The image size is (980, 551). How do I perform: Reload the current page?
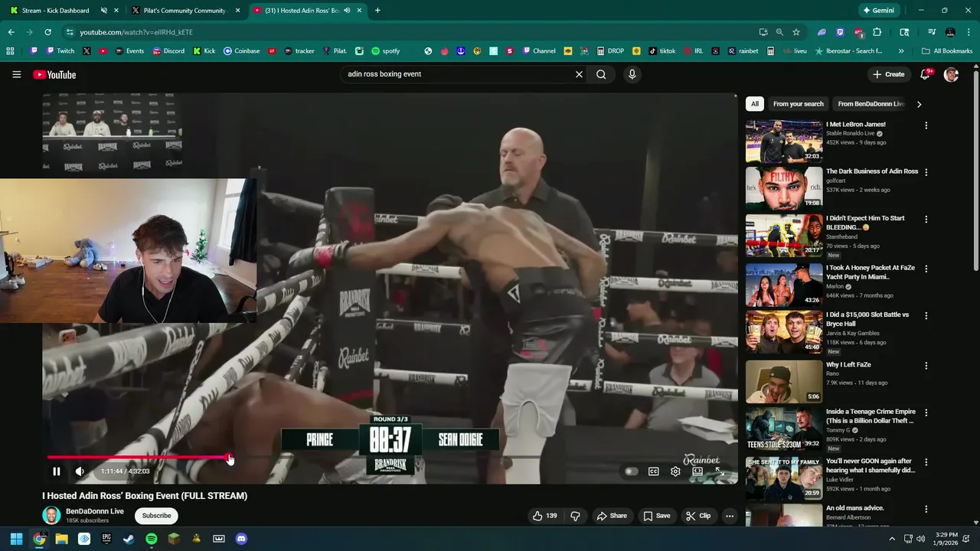click(47, 32)
